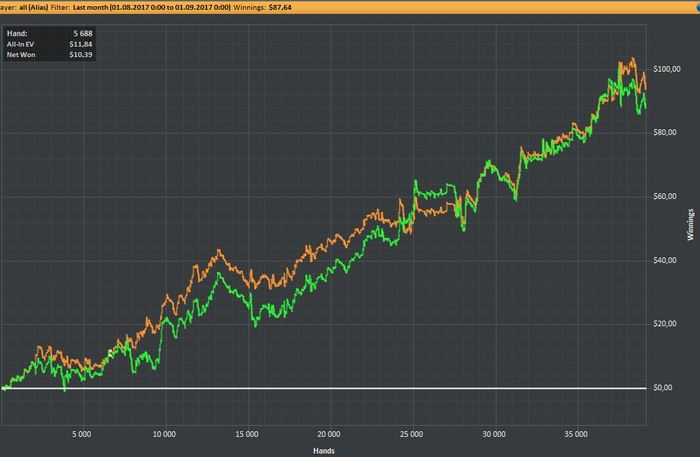Click the vertical 'Winnings' y-axis title
Screen dimensions: 700x457
pyautogui.click(x=691, y=224)
